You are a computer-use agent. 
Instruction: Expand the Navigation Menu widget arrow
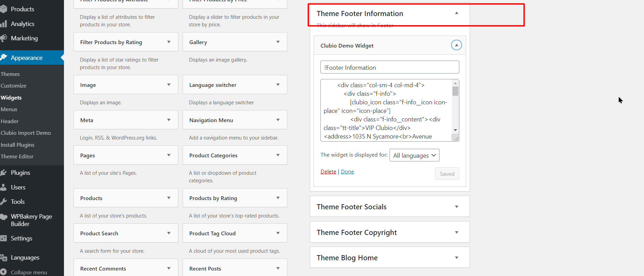pyautogui.click(x=278, y=120)
